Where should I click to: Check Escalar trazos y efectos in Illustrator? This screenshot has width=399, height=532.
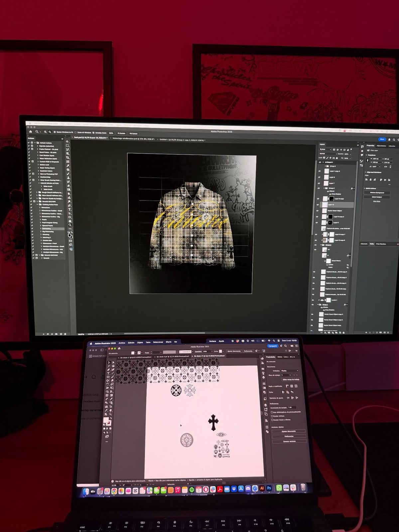coord(272,420)
